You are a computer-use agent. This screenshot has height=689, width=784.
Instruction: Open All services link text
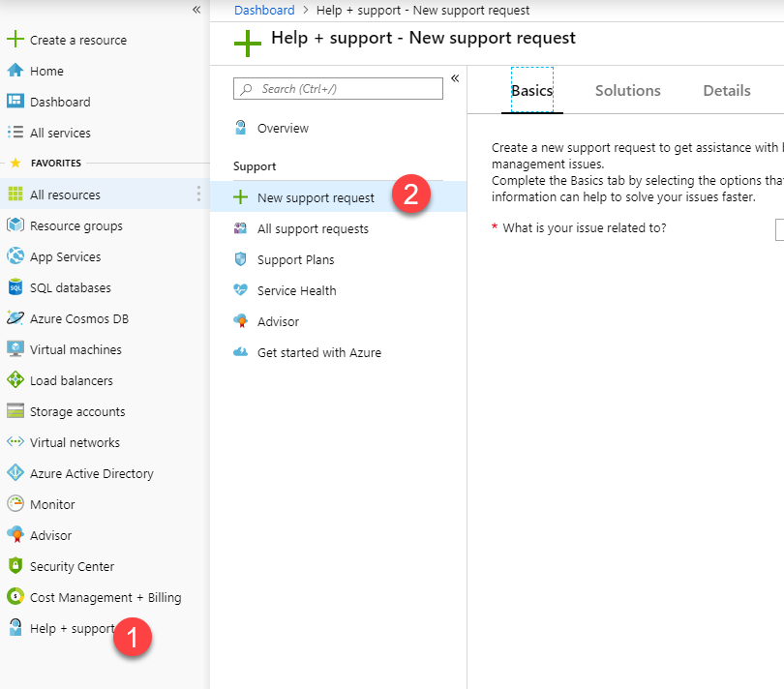(60, 133)
